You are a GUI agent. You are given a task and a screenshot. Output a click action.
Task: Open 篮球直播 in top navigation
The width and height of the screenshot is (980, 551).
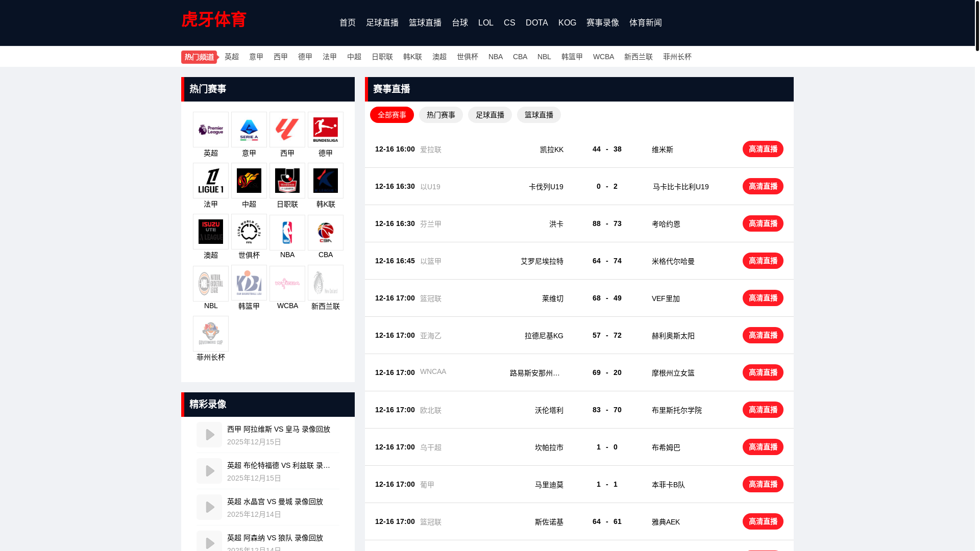(x=425, y=22)
